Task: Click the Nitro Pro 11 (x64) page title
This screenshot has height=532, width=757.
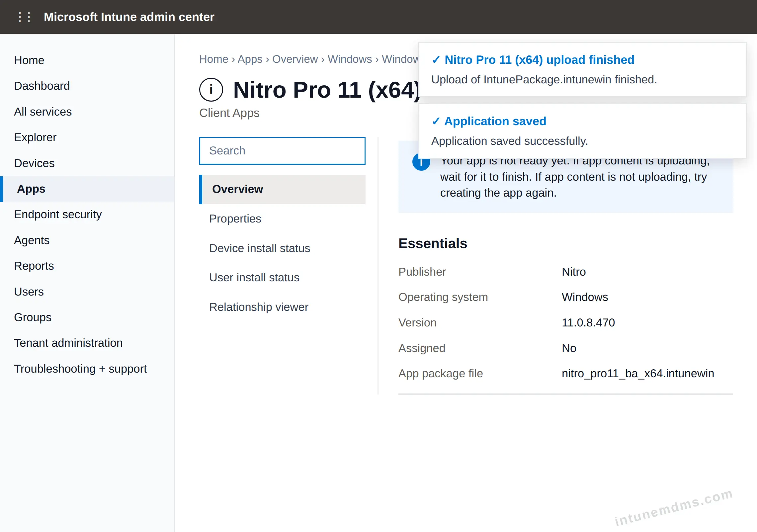Action: 326,90
